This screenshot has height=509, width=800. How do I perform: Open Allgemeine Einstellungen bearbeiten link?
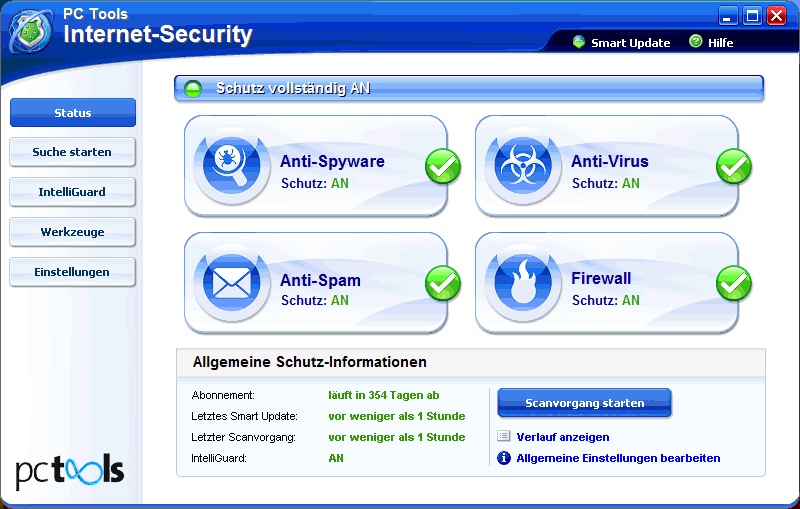(617, 458)
